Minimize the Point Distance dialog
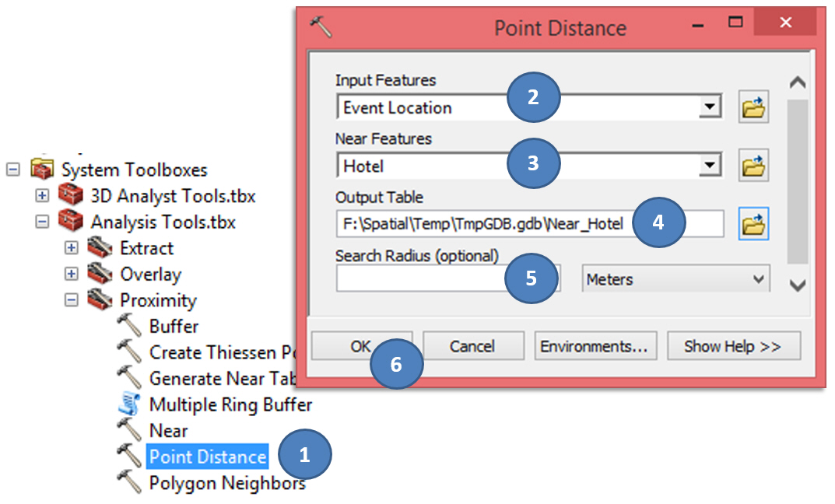This screenshot has width=835, height=504. point(698,24)
